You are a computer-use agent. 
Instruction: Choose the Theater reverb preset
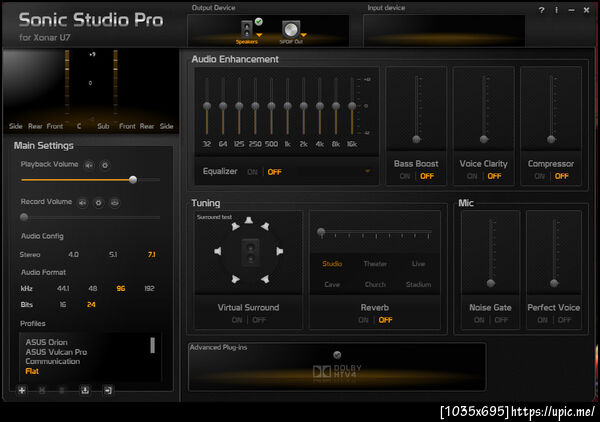click(375, 264)
